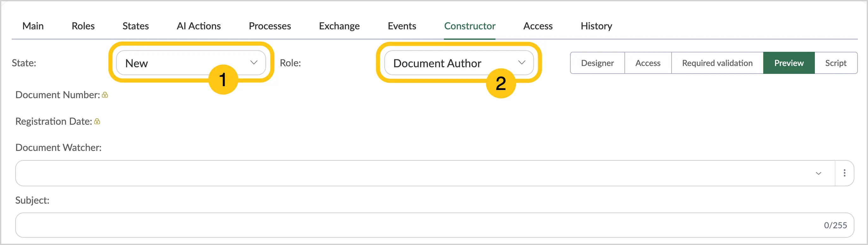Open the Role dropdown showing Document Author

click(x=459, y=63)
